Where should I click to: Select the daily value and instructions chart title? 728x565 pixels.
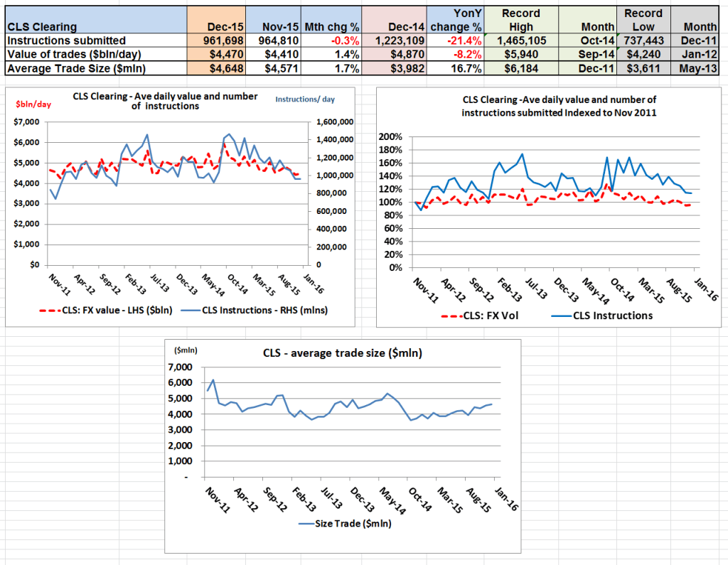click(x=165, y=101)
